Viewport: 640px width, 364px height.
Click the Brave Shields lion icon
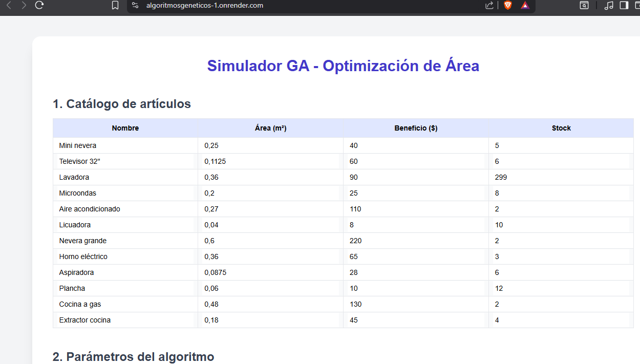click(x=507, y=6)
